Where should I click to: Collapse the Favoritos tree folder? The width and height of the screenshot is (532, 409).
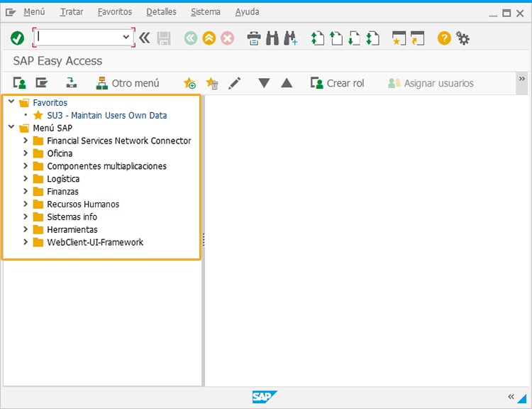(x=11, y=102)
